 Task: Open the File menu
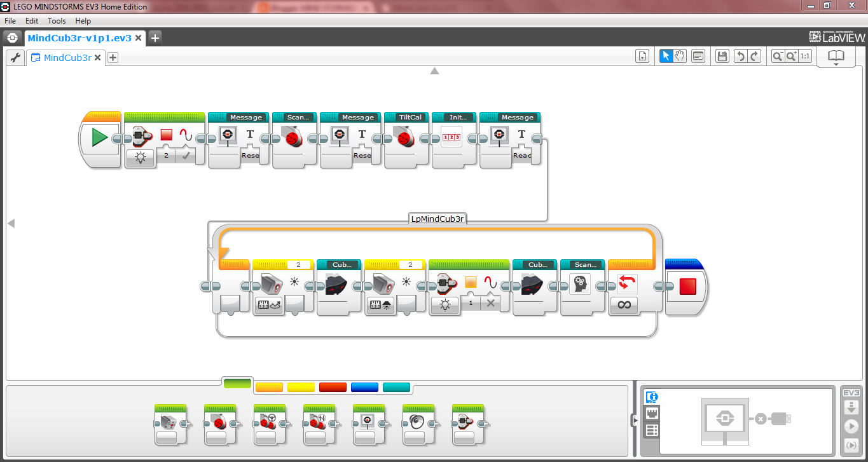click(x=10, y=21)
